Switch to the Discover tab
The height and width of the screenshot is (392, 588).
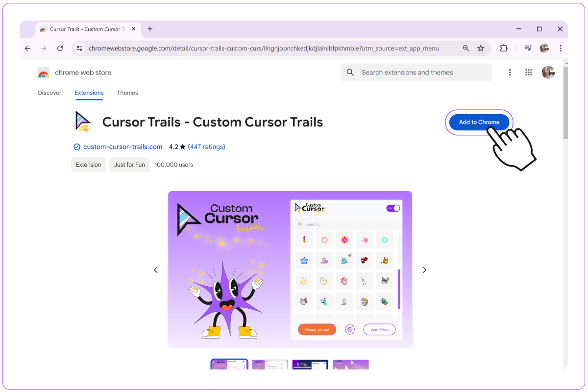pos(49,93)
